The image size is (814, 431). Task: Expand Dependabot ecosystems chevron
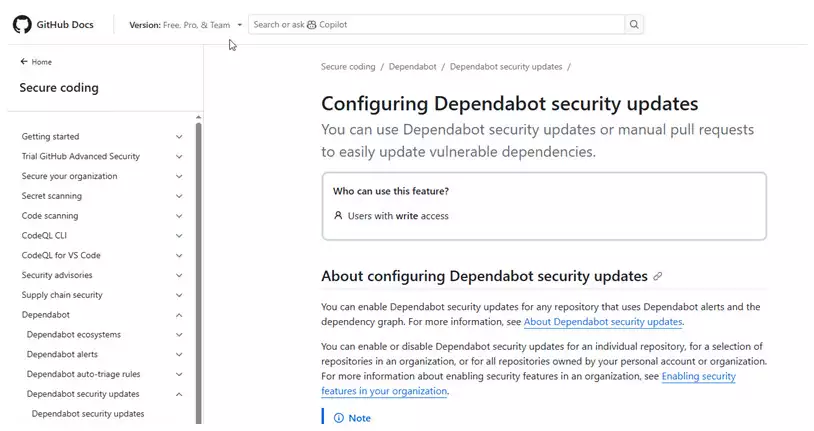(179, 334)
